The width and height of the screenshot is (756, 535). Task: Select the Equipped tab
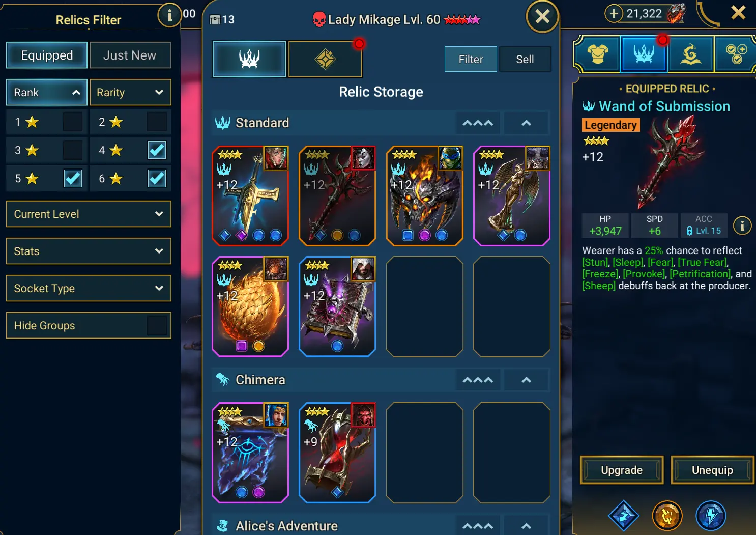click(x=47, y=55)
